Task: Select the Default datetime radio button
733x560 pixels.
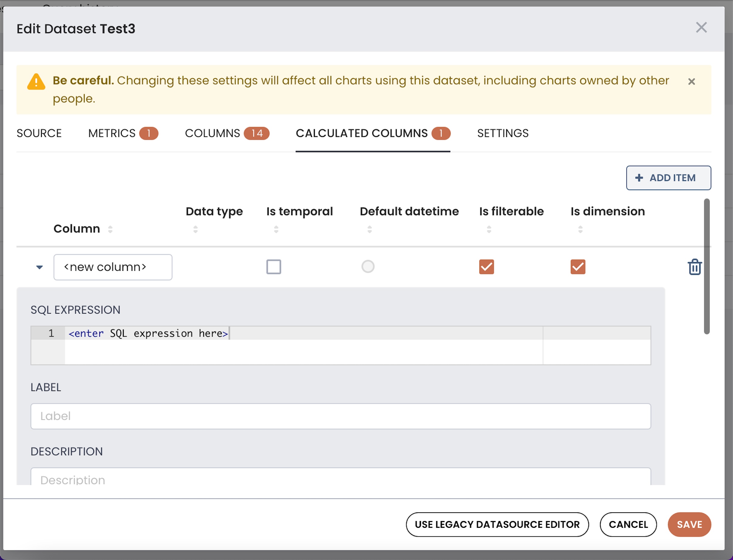Action: coord(368,266)
